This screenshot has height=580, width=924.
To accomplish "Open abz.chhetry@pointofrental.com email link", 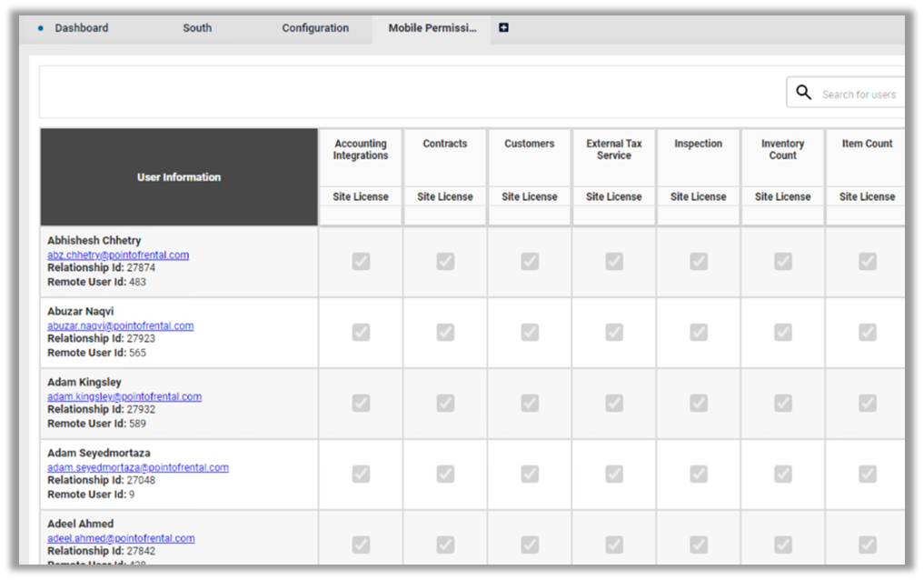I will pos(118,255).
